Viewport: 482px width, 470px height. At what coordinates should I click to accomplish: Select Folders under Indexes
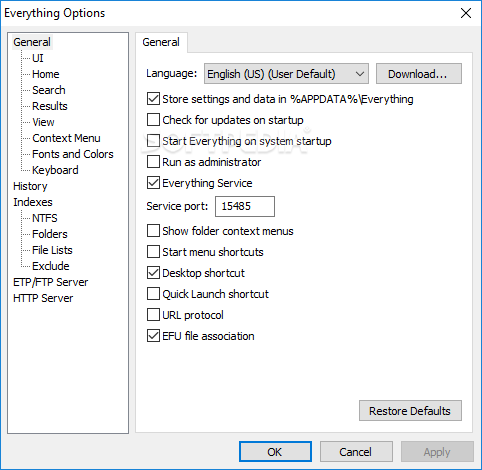(50, 234)
